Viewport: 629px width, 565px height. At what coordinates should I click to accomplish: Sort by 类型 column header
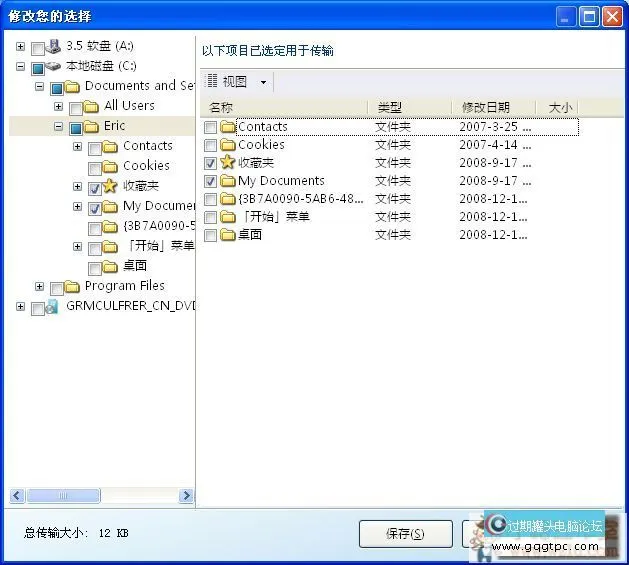(x=410, y=107)
